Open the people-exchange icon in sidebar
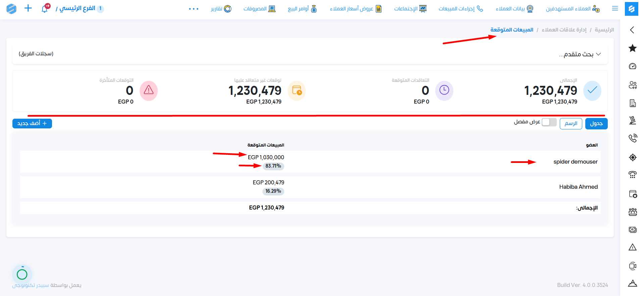The width and height of the screenshot is (644, 296). click(x=633, y=85)
